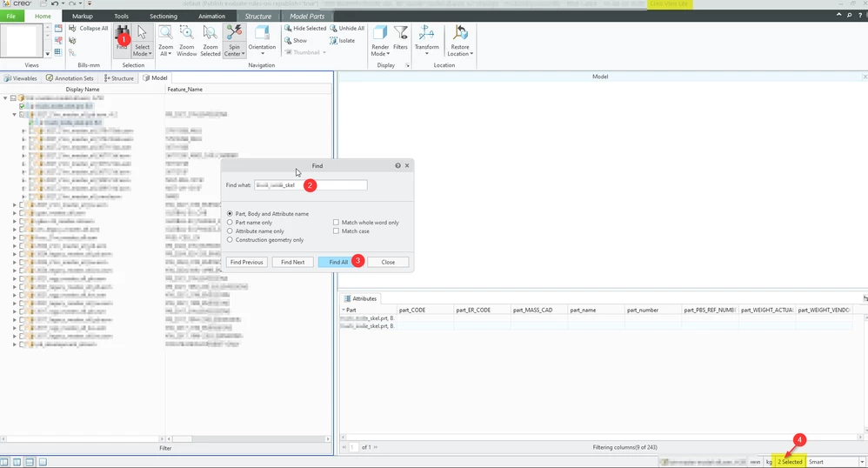This screenshot has height=468, width=868.
Task: Click the Zoom Selected tool
Action: (x=210, y=40)
